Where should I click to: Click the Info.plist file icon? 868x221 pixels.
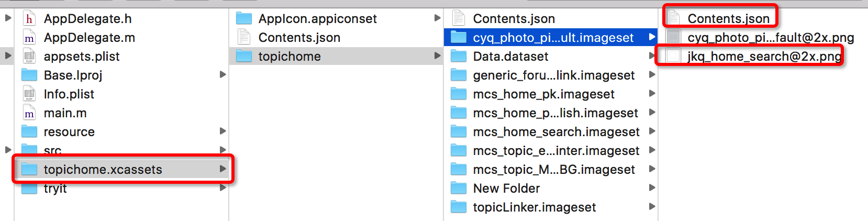pos(29,94)
